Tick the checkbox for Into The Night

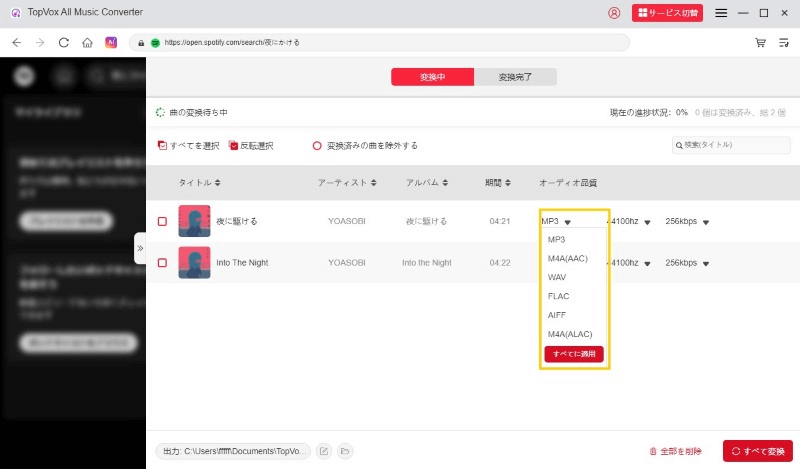click(162, 263)
